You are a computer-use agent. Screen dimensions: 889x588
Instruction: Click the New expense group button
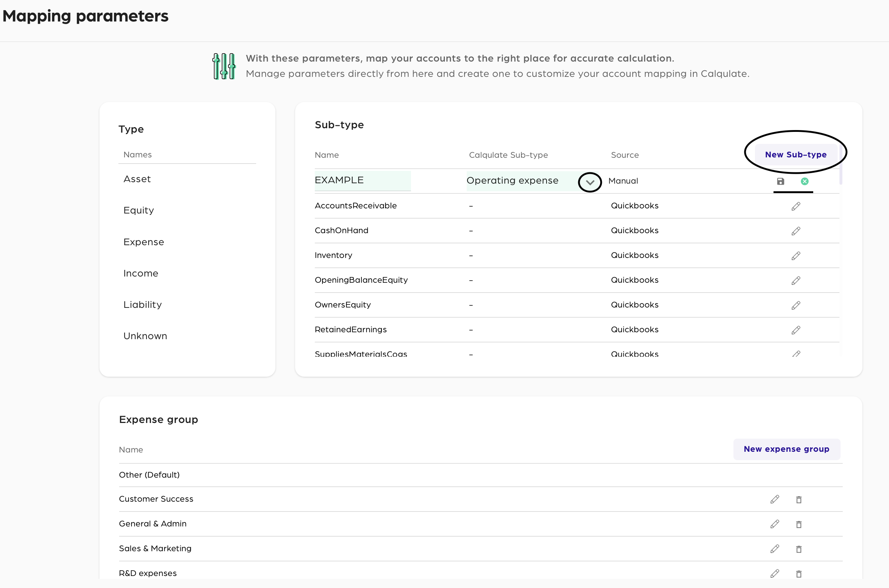pyautogui.click(x=786, y=449)
